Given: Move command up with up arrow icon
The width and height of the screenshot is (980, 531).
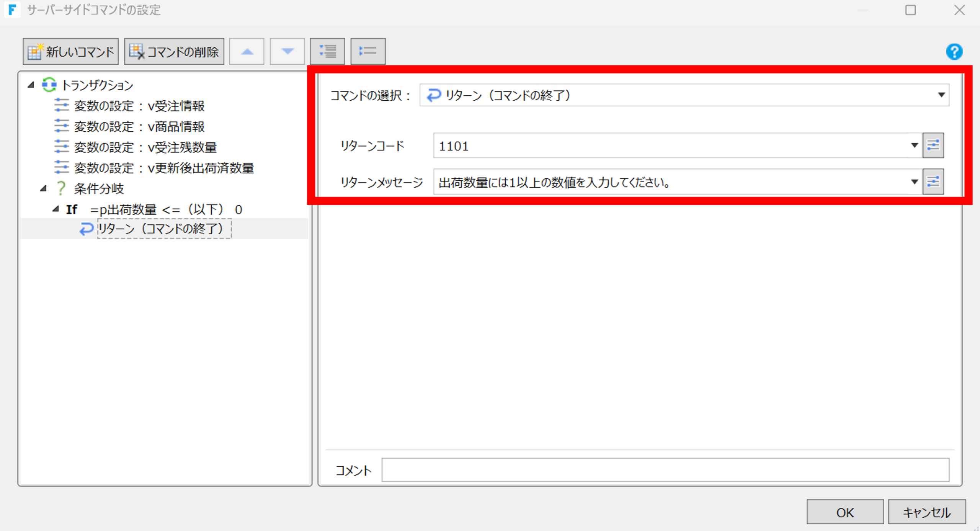Looking at the screenshot, I should point(247,51).
